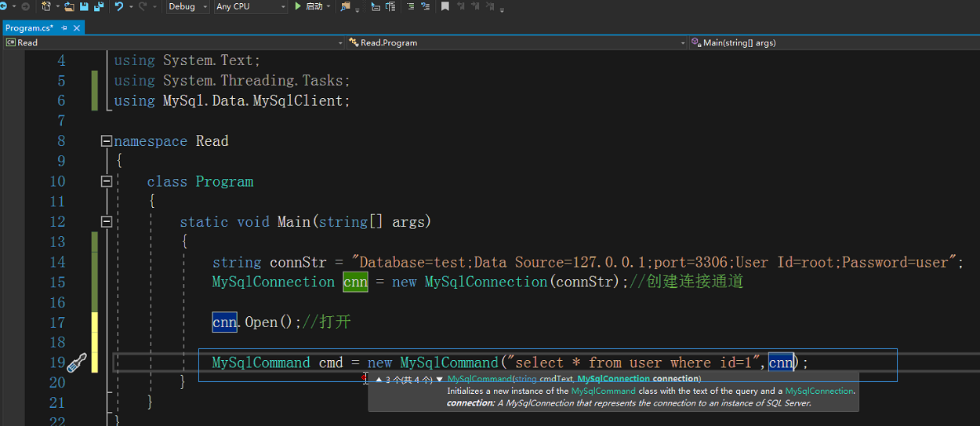
Task: Save the current file with Save icon
Action: click(84, 6)
